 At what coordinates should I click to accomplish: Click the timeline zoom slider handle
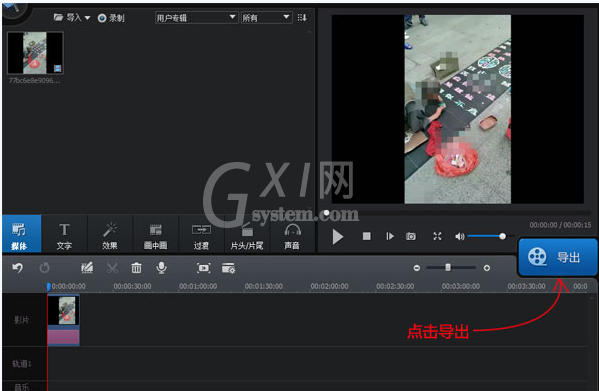click(x=448, y=268)
